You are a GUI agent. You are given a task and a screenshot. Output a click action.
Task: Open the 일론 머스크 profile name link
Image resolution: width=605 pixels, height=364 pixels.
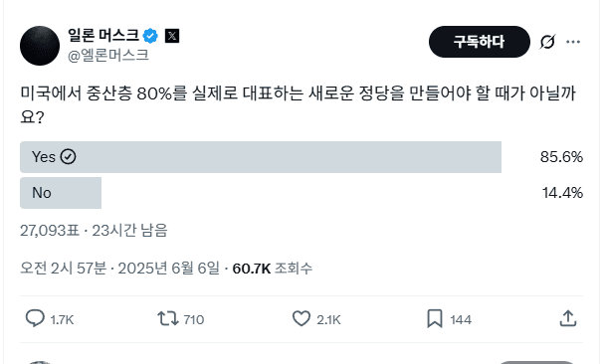point(103,36)
